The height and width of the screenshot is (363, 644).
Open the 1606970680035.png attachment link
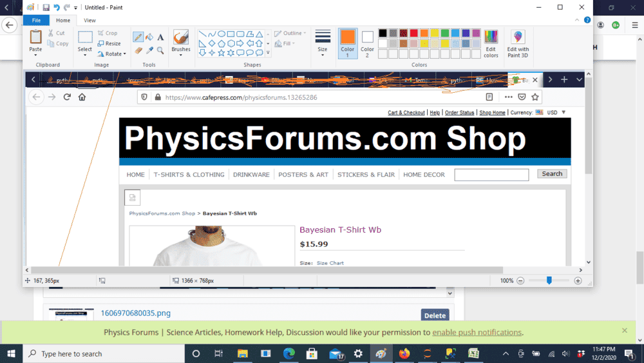click(135, 313)
